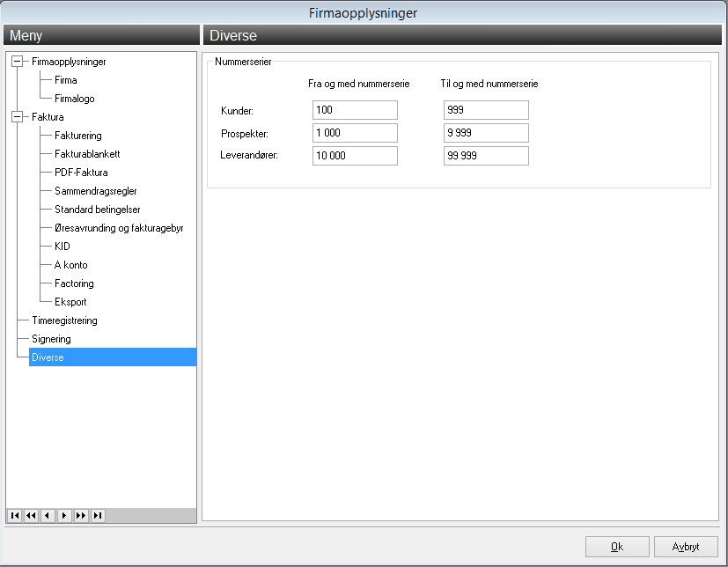Open the Fakturablankett settings
The width and height of the screenshot is (728, 567).
point(87,154)
